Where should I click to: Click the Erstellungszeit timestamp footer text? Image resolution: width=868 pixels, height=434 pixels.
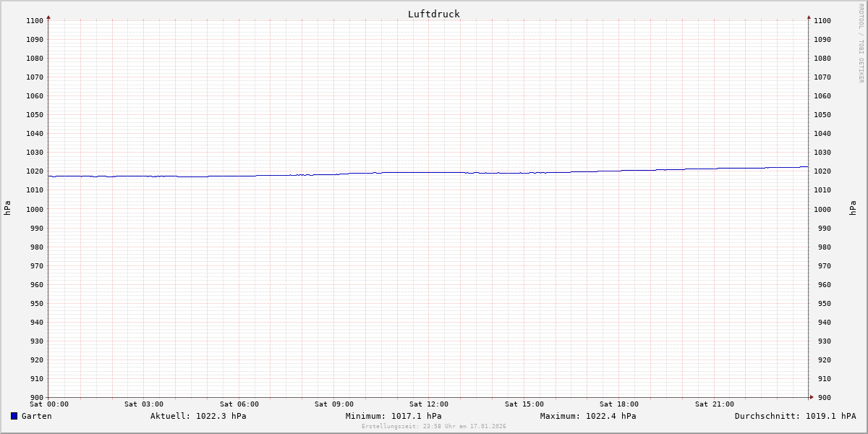pos(433,426)
